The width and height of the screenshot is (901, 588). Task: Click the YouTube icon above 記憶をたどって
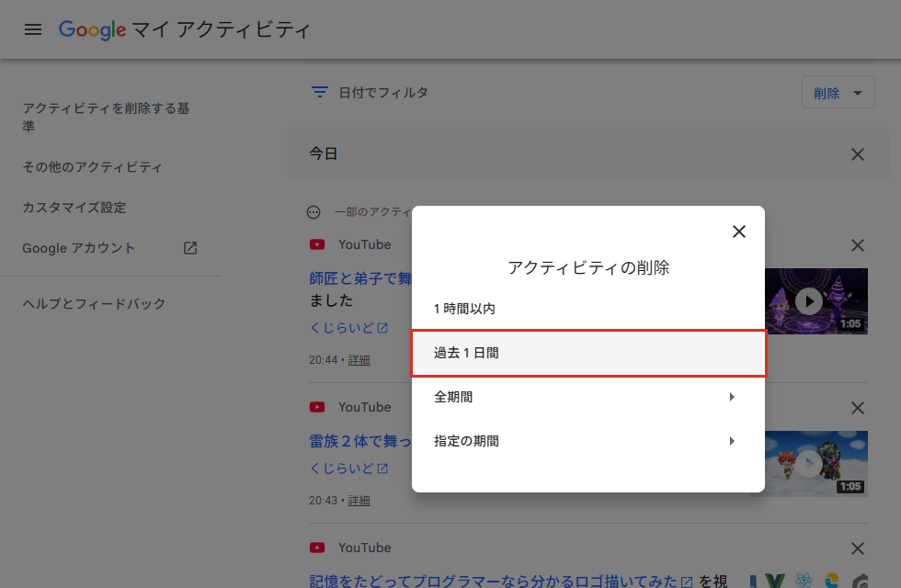click(x=316, y=548)
